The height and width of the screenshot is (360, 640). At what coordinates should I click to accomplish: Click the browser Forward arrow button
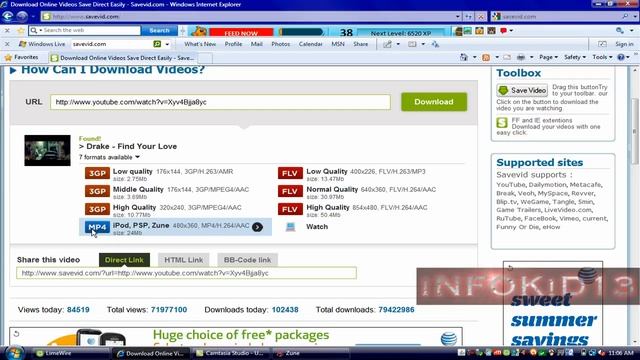(22, 16)
